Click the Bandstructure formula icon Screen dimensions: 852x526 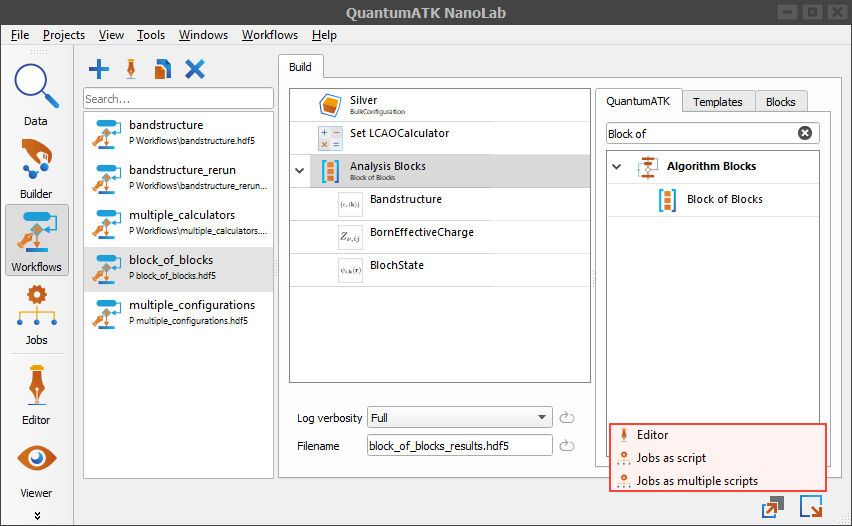[x=350, y=204]
